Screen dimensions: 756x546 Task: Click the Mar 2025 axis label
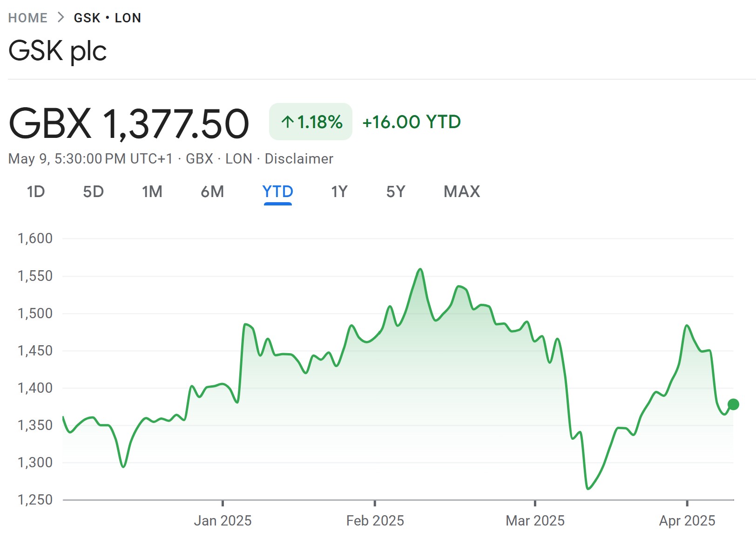[x=535, y=520]
